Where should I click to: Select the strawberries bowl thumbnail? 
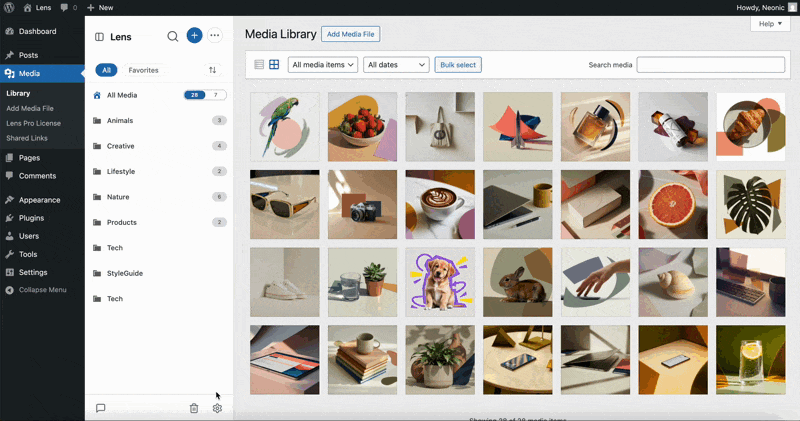[x=362, y=127]
